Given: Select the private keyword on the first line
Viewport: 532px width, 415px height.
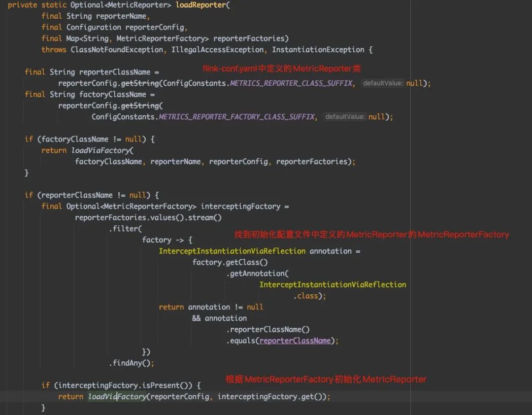Looking at the screenshot, I should pyautogui.click(x=22, y=5).
